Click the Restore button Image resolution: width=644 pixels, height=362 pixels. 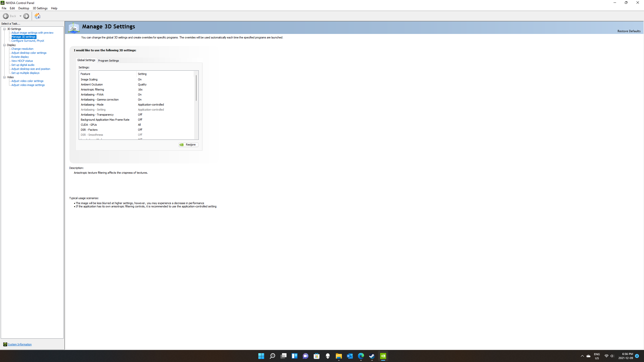click(188, 145)
